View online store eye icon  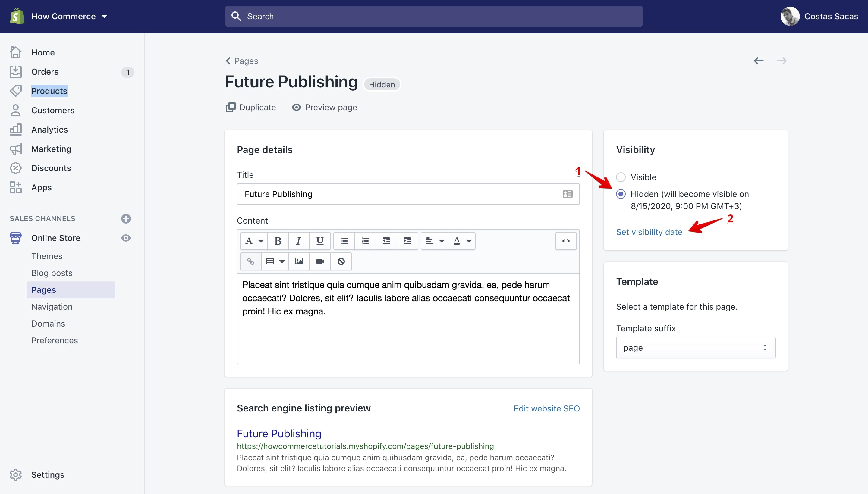(x=126, y=238)
